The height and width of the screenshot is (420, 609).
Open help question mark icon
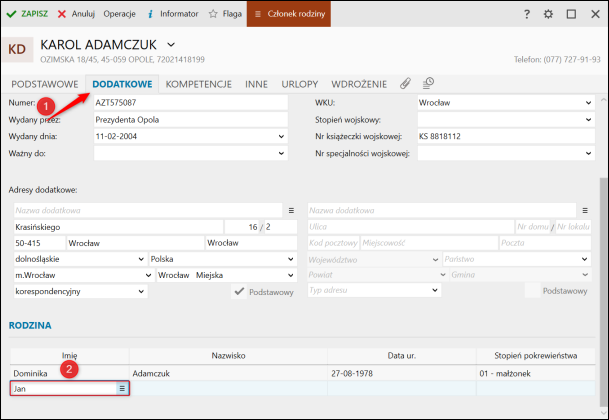527,14
